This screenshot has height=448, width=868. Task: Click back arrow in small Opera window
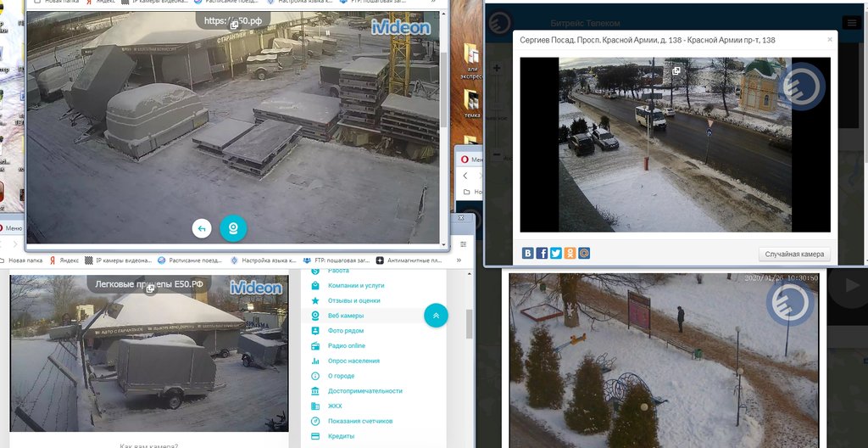point(465,175)
